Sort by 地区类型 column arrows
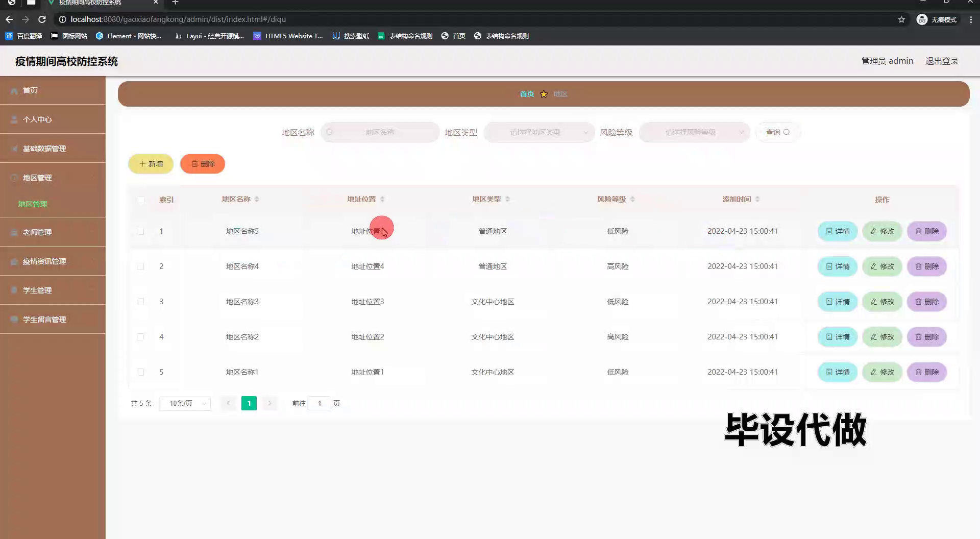The height and width of the screenshot is (539, 980). (x=507, y=199)
